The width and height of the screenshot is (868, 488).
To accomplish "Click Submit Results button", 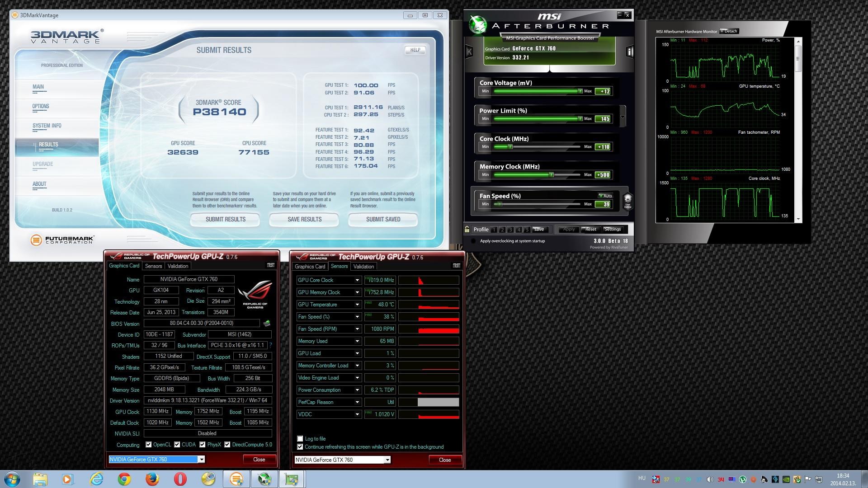I will (x=226, y=220).
